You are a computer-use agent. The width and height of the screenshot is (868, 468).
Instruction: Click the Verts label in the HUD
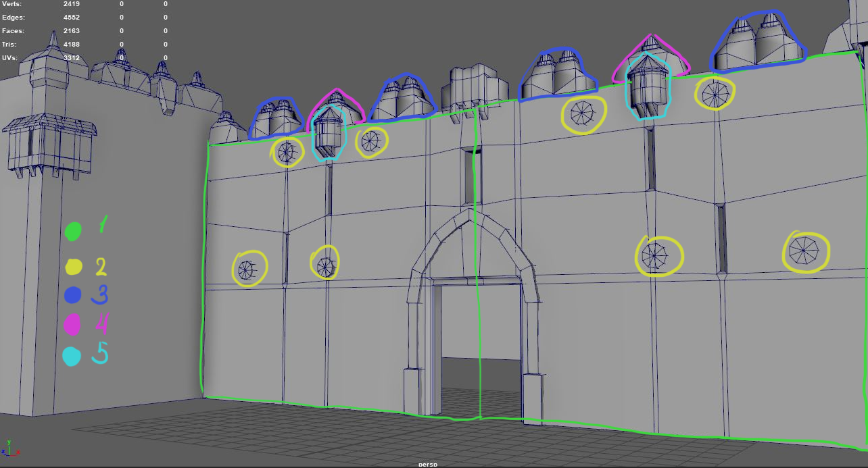click(x=11, y=4)
